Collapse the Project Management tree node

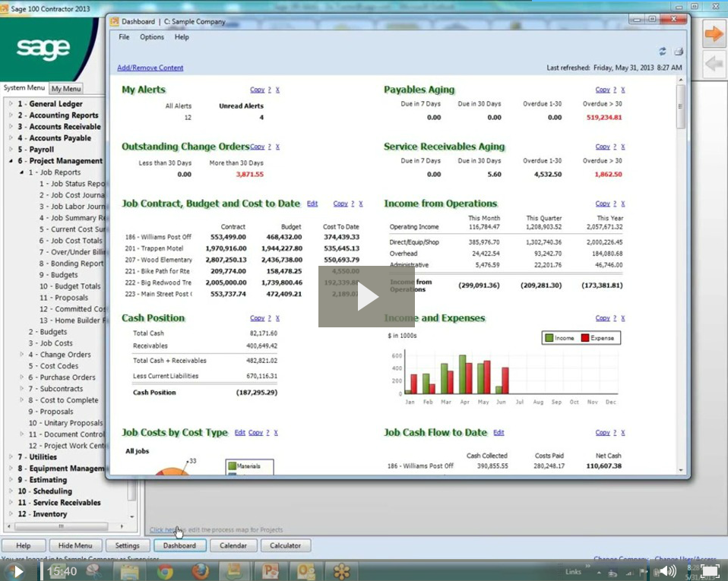tap(11, 160)
